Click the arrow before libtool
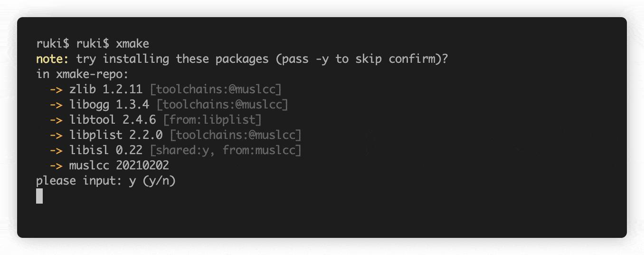644x255 pixels. tap(56, 120)
